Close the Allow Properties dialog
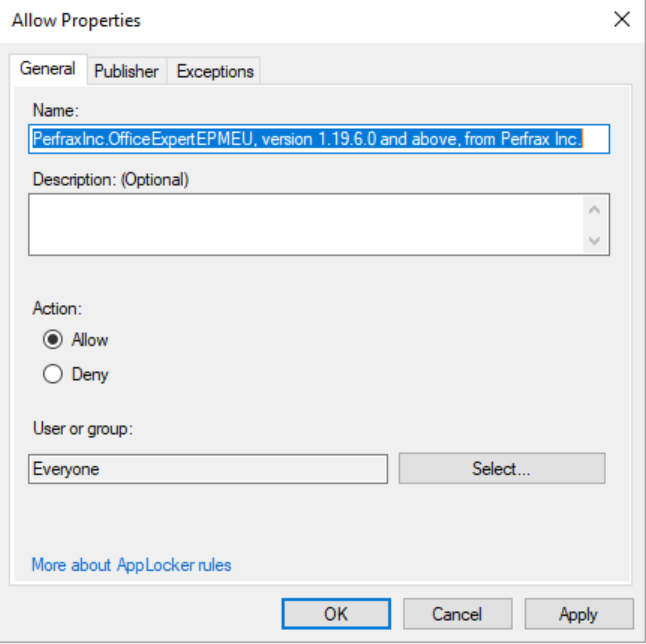Image resolution: width=646 pixels, height=644 pixels. [622, 19]
